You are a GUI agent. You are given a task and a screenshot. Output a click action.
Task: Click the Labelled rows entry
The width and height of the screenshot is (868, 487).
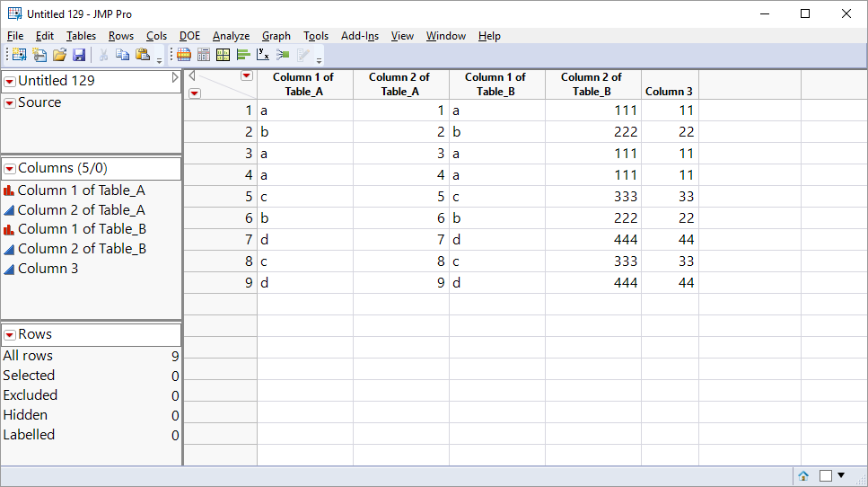click(91, 435)
